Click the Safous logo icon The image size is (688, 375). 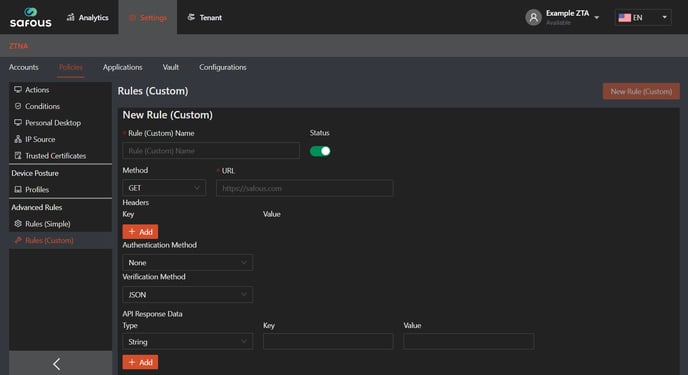pos(31,11)
